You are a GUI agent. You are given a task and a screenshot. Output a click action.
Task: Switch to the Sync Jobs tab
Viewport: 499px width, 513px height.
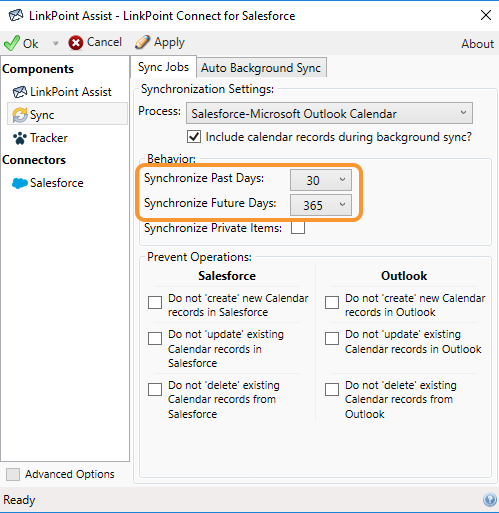(163, 67)
